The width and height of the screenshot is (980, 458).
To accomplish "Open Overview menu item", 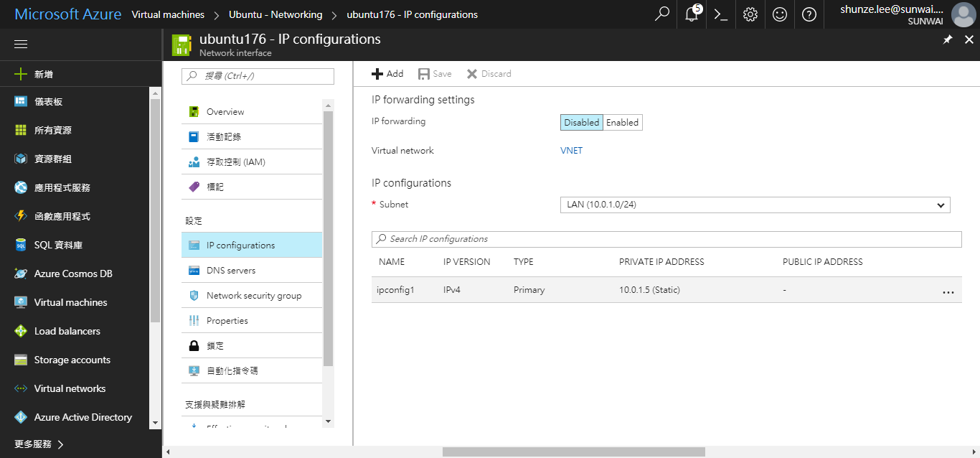I will [x=252, y=112].
